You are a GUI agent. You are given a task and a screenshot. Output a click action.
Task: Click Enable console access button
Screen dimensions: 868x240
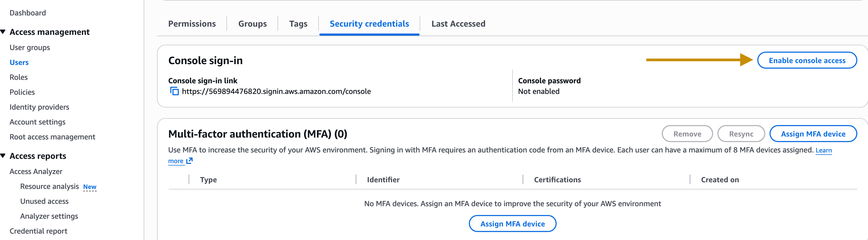pyautogui.click(x=807, y=61)
